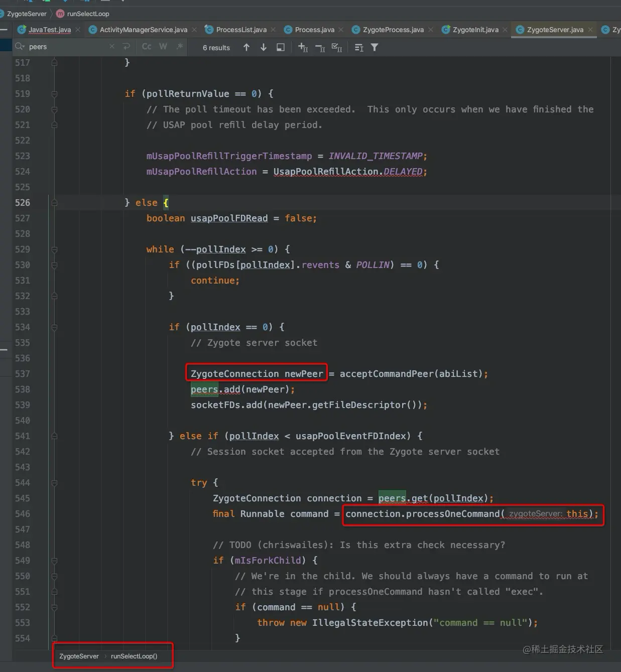Open the search filter funnel
This screenshot has width=621, height=672.
click(375, 47)
